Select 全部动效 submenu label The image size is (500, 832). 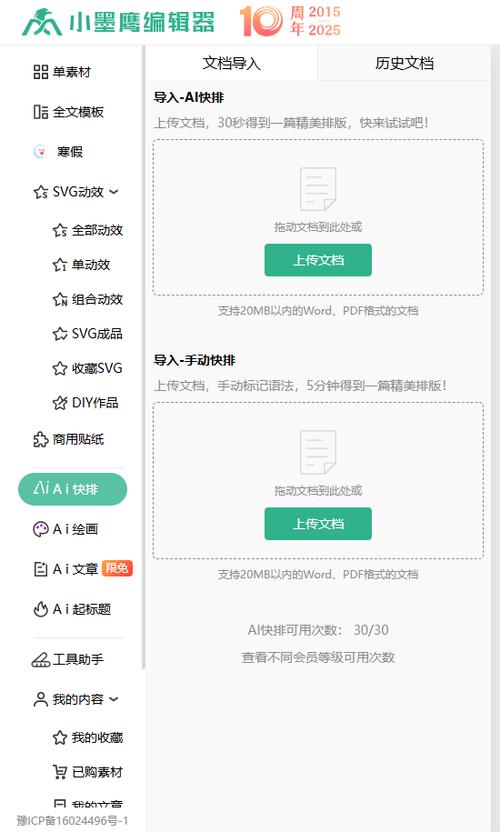coord(97,230)
